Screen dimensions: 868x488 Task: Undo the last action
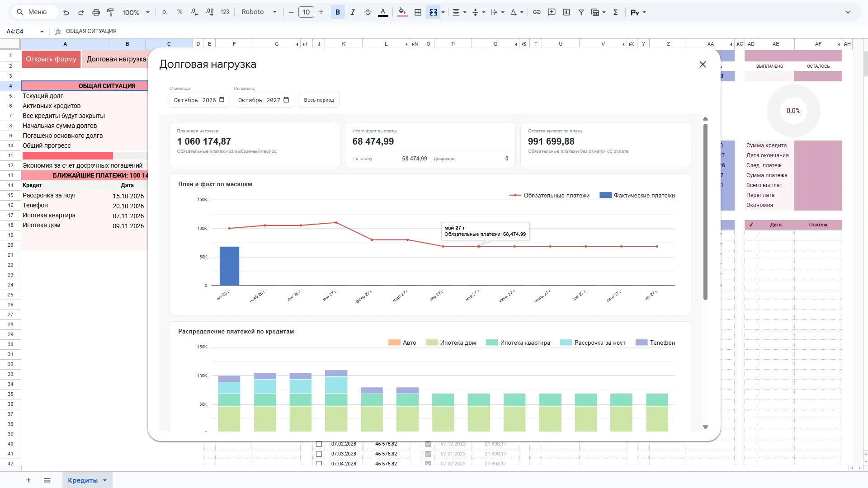click(66, 12)
